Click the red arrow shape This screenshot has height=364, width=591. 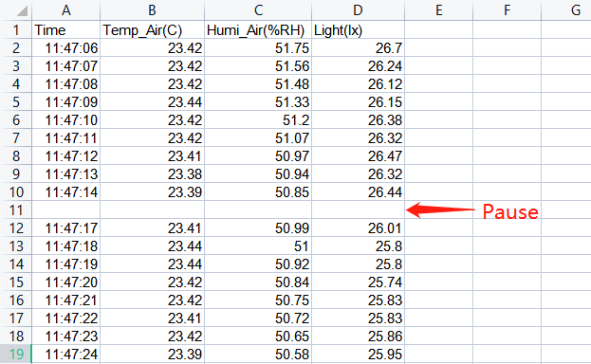440,209
